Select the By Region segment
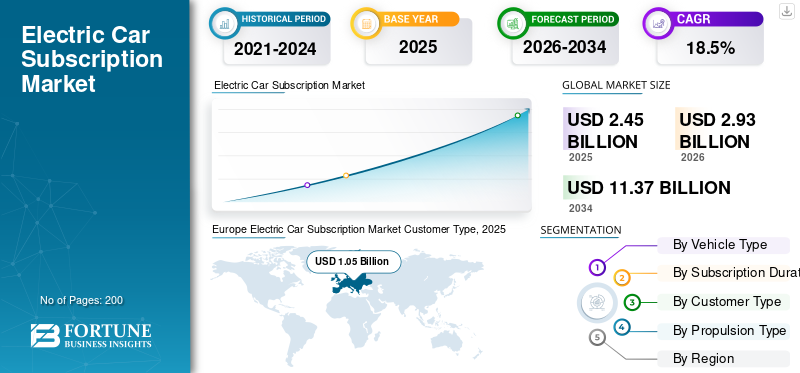 (723, 359)
